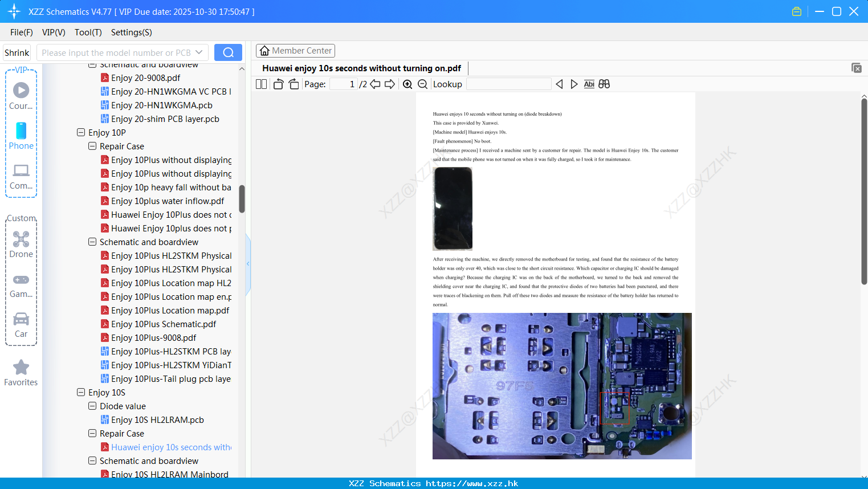Image resolution: width=868 pixels, height=489 pixels.
Task: Open the Drone category
Action: (21, 244)
